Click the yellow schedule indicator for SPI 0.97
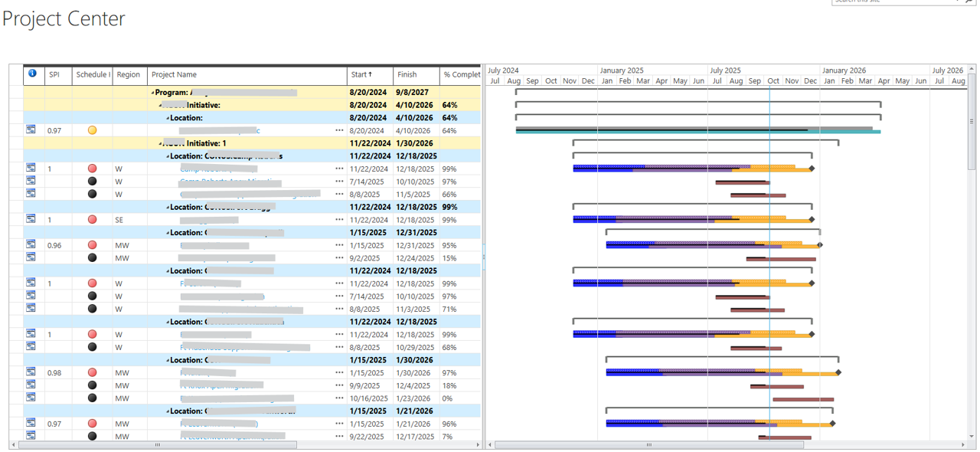This screenshot has width=980, height=452. (x=92, y=130)
